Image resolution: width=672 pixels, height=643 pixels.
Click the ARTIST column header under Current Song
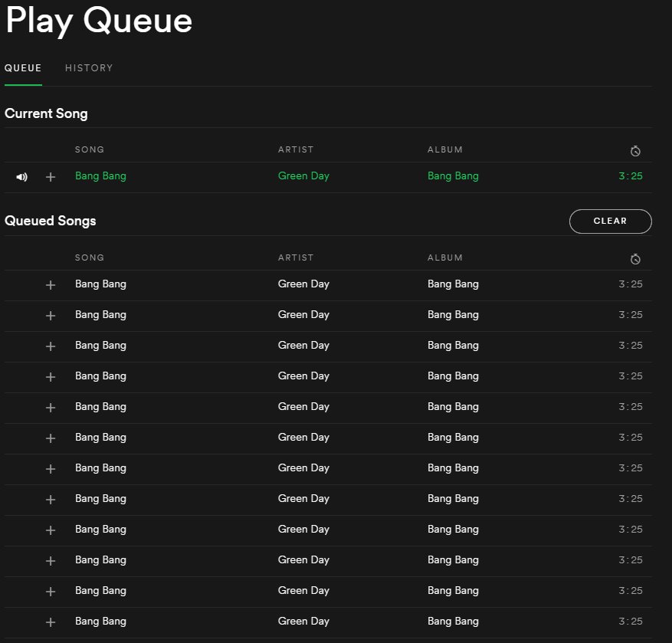(296, 149)
